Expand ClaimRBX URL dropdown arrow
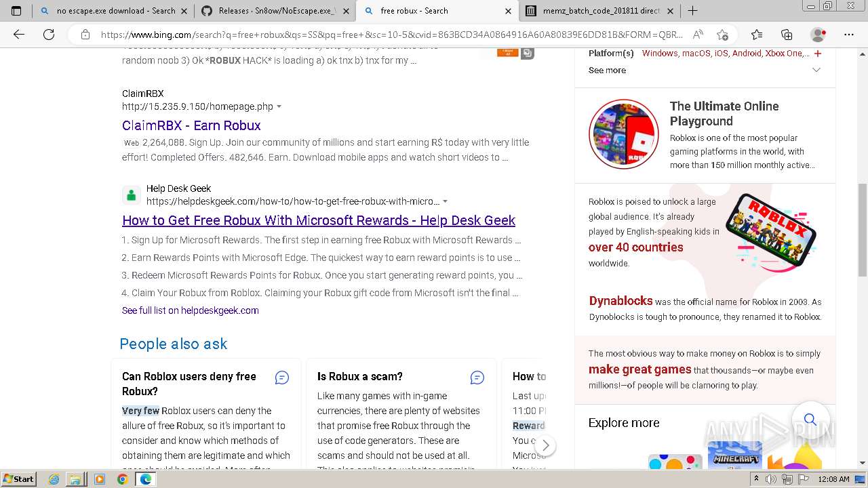This screenshot has height=488, width=868. 279,107
